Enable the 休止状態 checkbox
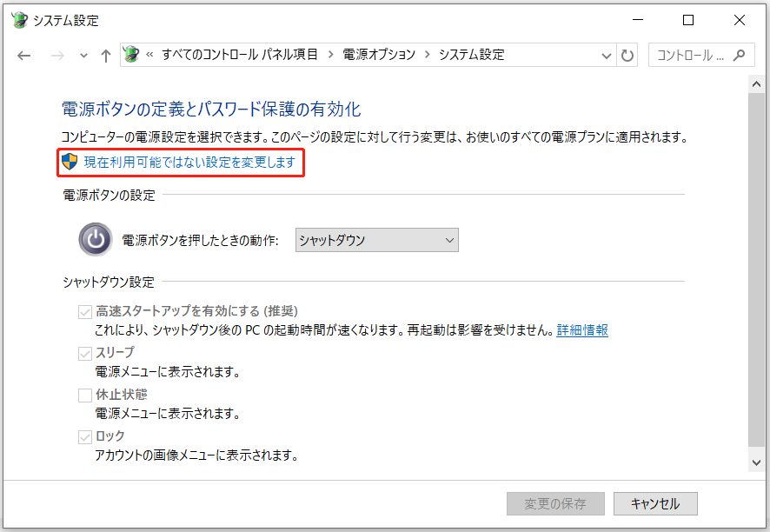Screen dimensions: 770x532 (x=83, y=394)
